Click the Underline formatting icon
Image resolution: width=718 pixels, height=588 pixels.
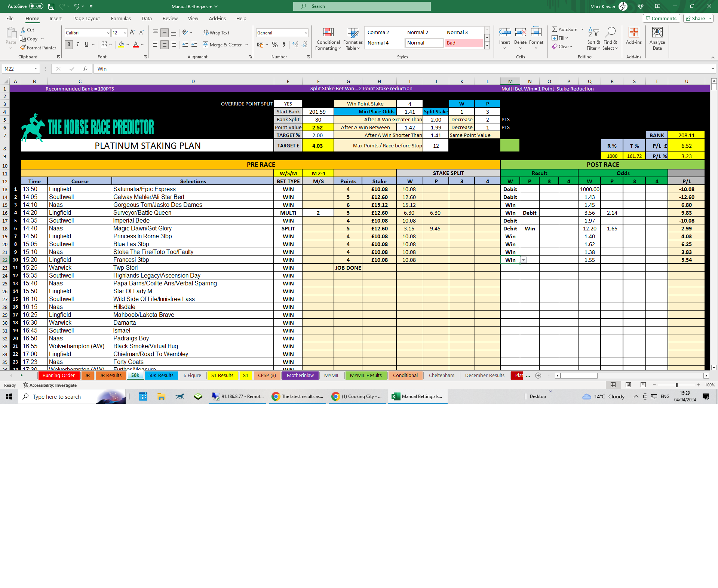click(86, 45)
